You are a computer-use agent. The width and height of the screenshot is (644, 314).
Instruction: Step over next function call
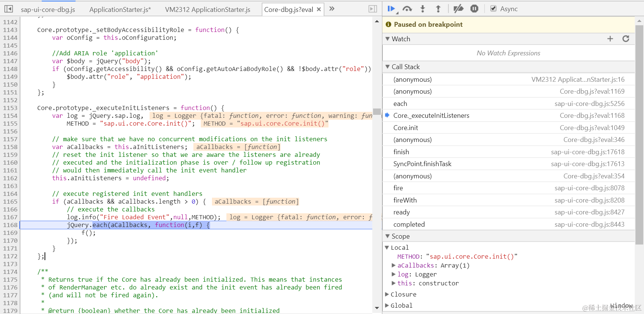point(408,9)
